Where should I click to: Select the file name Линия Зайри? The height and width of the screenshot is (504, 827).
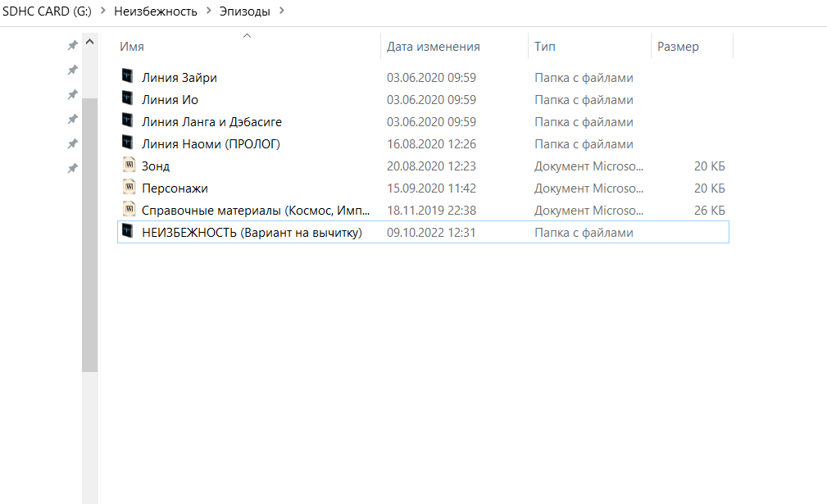[x=179, y=78]
